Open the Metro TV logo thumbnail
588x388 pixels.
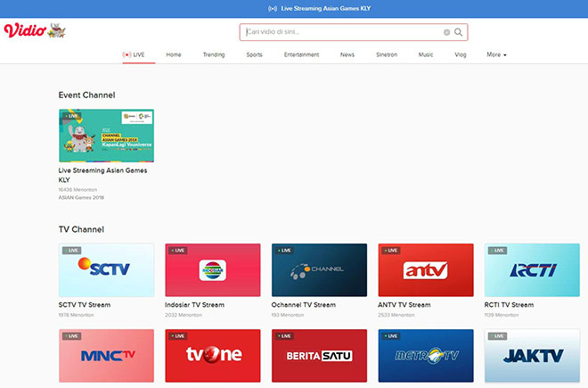coord(426,356)
